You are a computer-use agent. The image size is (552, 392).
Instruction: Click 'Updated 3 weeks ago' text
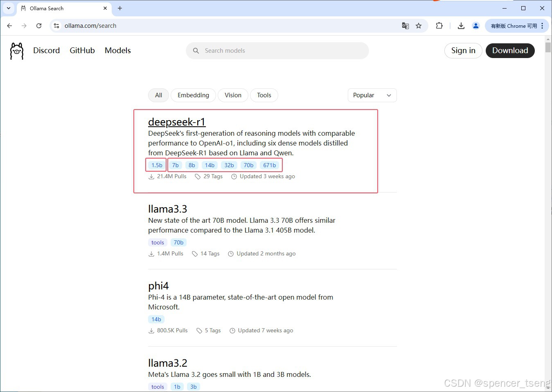pyautogui.click(x=267, y=177)
